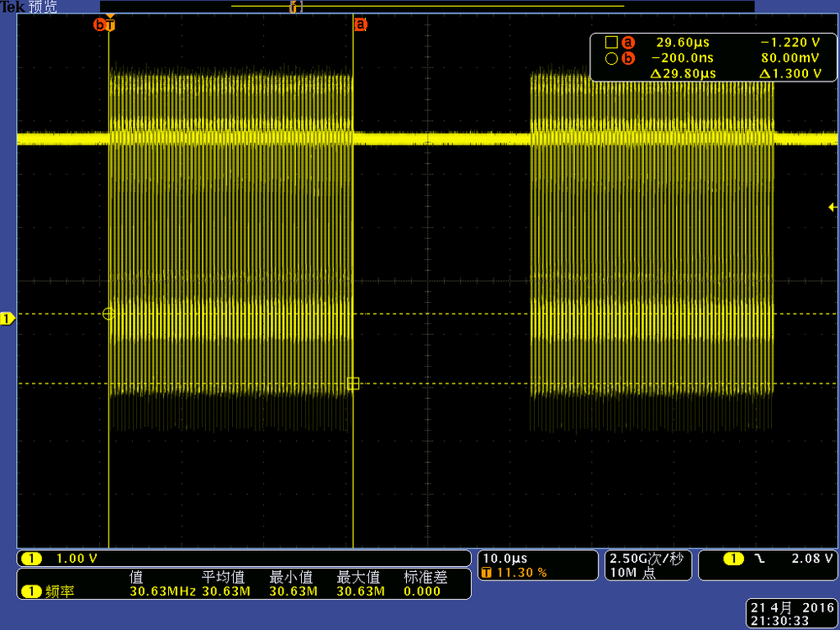Screen dimensions: 840x630
Task: Click the Δ29.80µs delta time readout
Action: [x=683, y=74]
